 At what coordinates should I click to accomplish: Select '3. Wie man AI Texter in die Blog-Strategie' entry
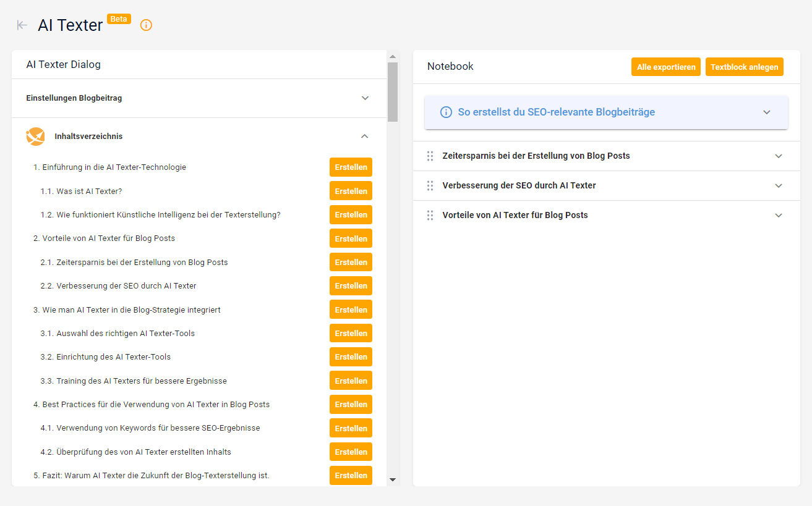tap(127, 310)
